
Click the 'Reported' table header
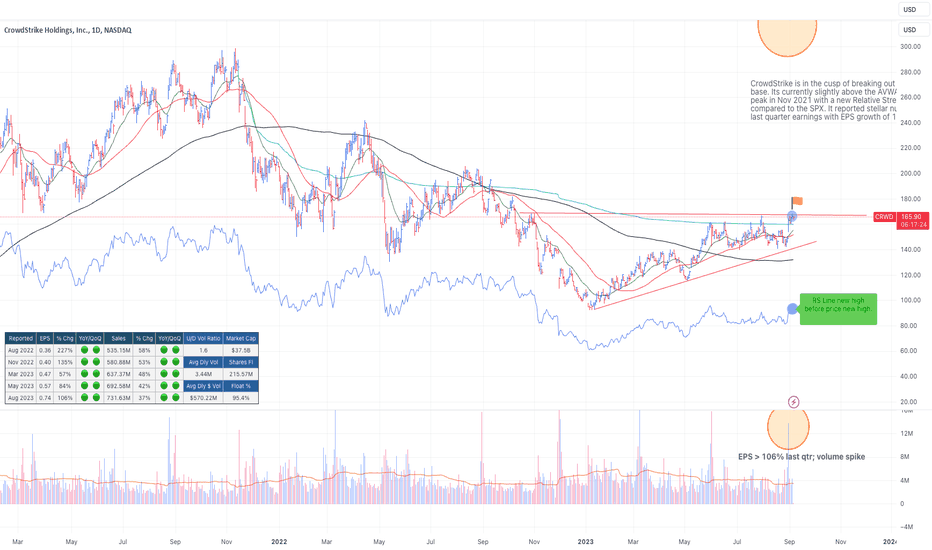tap(21, 338)
